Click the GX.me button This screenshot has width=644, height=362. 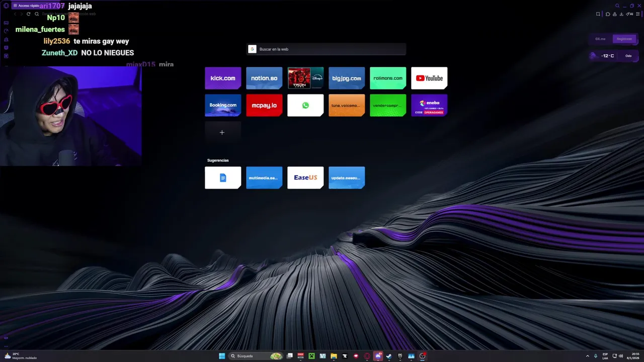[600, 39]
